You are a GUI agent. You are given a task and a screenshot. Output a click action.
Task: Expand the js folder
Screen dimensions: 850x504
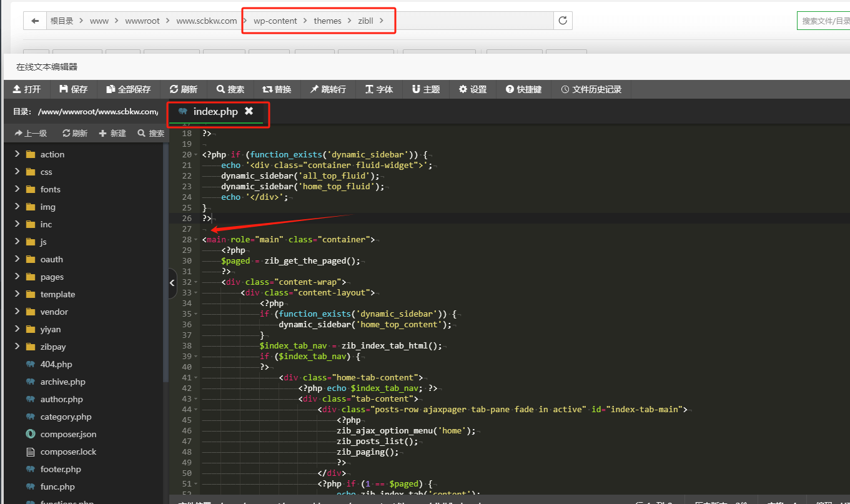coord(17,242)
